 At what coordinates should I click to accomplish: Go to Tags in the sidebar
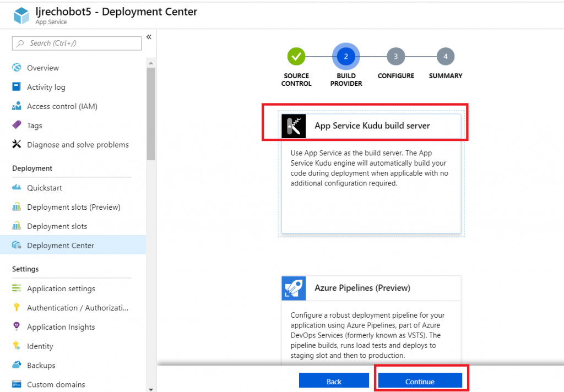[73, 126]
